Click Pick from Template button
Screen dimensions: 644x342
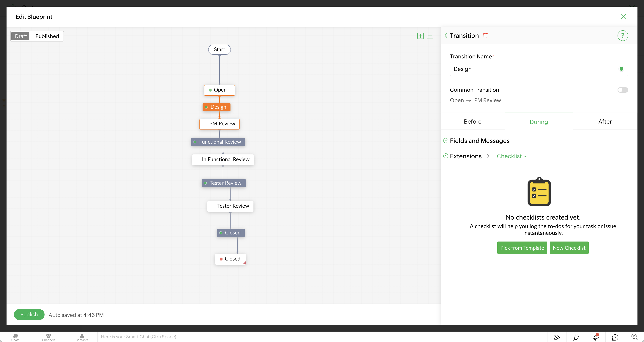pyautogui.click(x=522, y=248)
